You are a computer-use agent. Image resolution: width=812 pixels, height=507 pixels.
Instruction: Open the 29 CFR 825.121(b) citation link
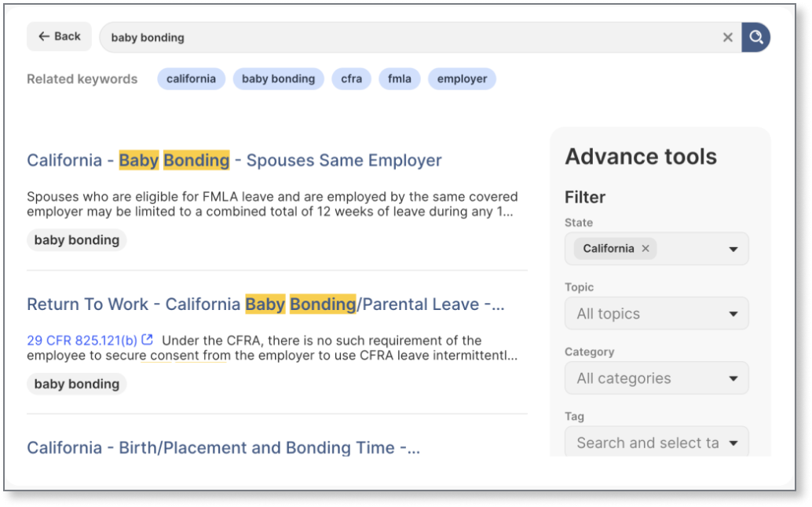pyautogui.click(x=82, y=340)
